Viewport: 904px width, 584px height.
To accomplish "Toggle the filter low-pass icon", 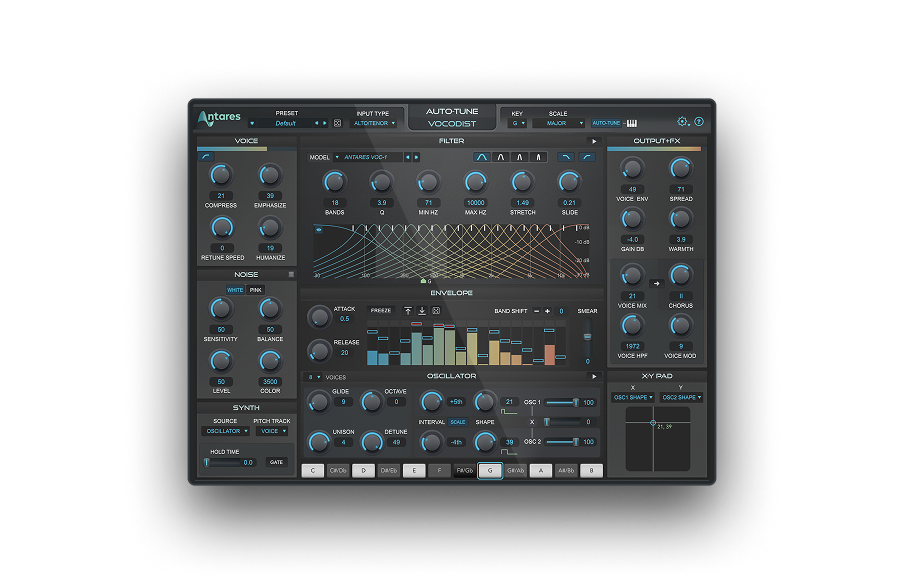I will (566, 157).
